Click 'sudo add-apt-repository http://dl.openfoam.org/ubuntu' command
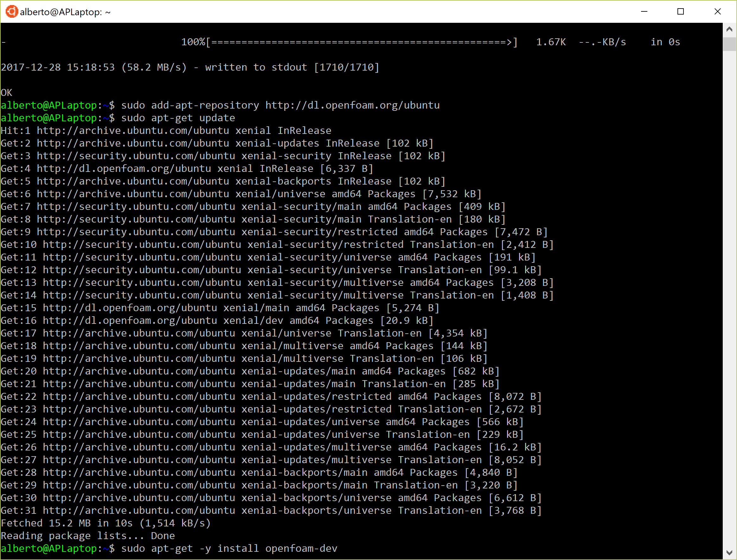The height and width of the screenshot is (560, 737). [280, 105]
